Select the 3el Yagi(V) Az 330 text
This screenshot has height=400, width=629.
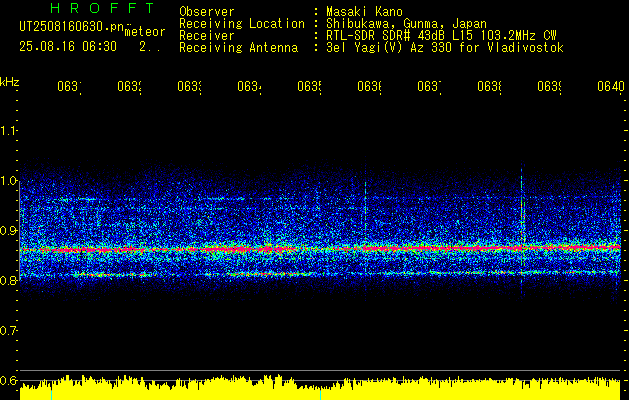point(445,48)
